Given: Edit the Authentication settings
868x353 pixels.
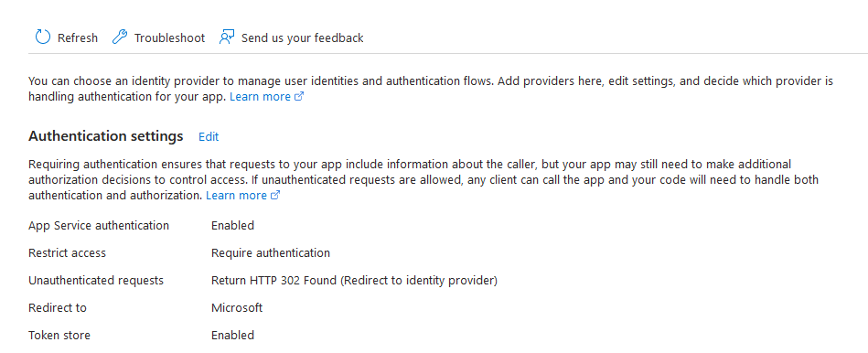Looking at the screenshot, I should click(x=209, y=136).
